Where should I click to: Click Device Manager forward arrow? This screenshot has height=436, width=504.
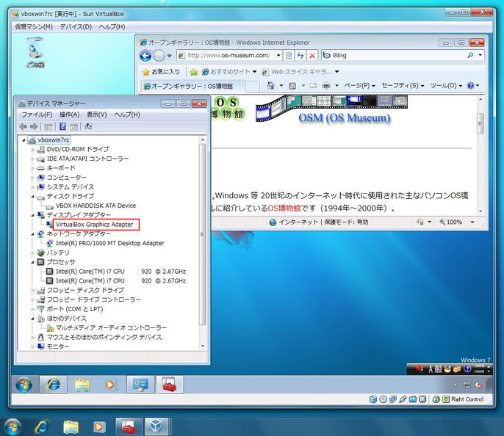(x=34, y=127)
